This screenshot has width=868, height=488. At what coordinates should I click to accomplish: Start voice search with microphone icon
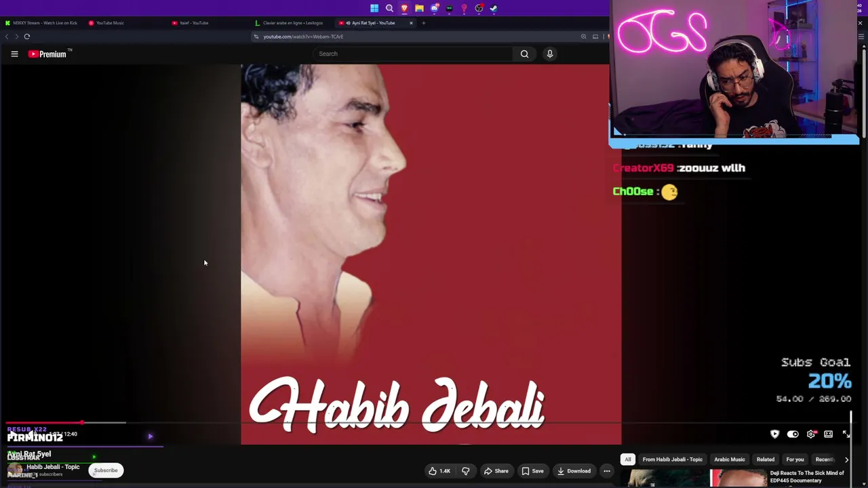(550, 54)
